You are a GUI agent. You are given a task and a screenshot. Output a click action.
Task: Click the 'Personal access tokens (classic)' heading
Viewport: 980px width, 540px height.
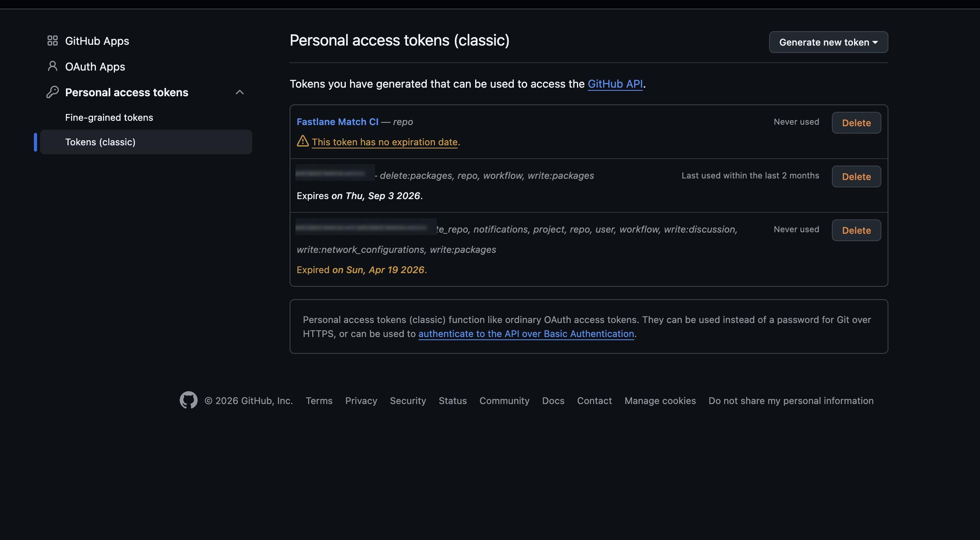coord(400,41)
